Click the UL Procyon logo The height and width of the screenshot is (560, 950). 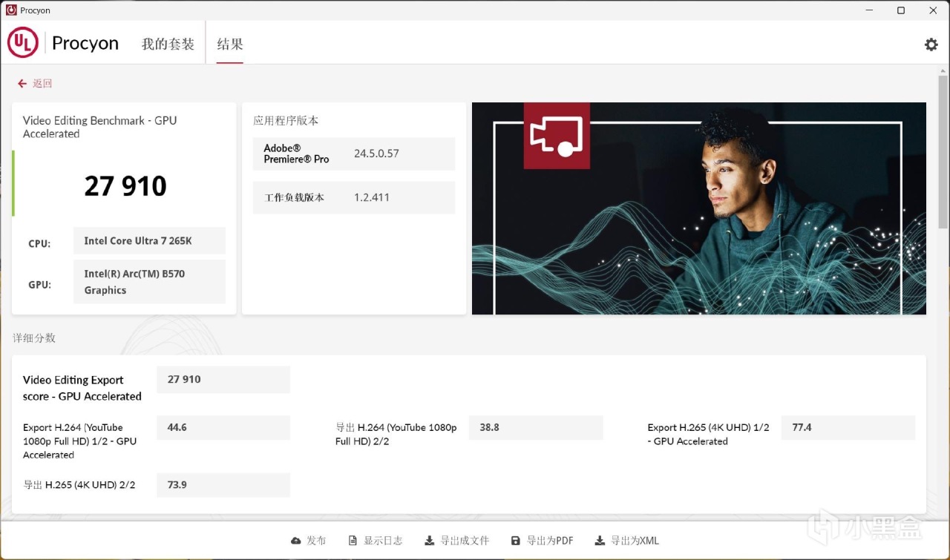[23, 43]
